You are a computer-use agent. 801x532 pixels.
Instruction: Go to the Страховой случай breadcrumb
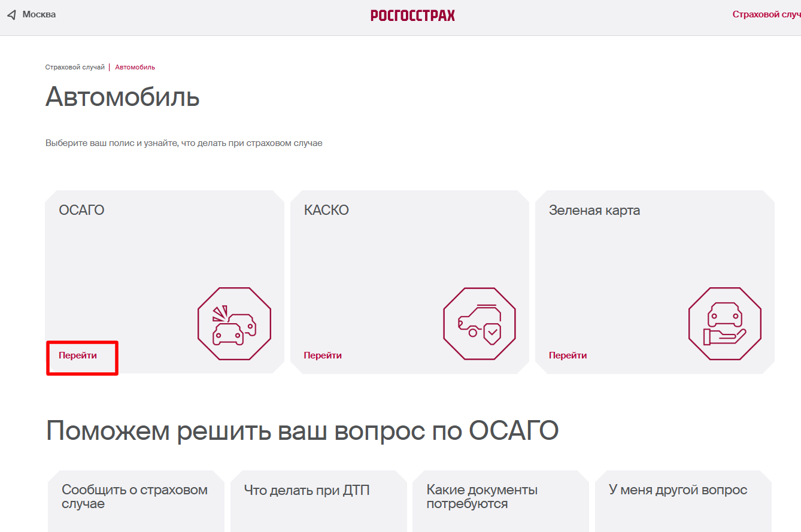pyautogui.click(x=75, y=67)
